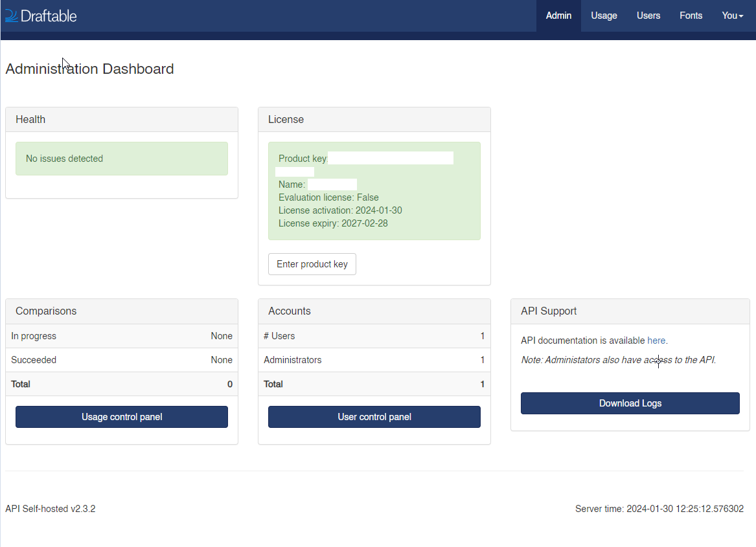Click the Server time footer text
The width and height of the screenshot is (756, 547).
(659, 509)
